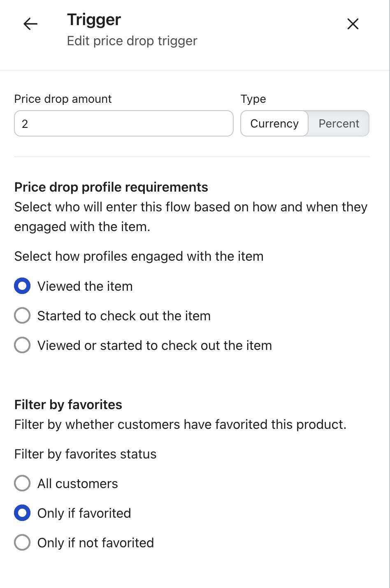The image size is (390, 588).
Task: Enable the Only if not favorited radio
Action: (22, 543)
